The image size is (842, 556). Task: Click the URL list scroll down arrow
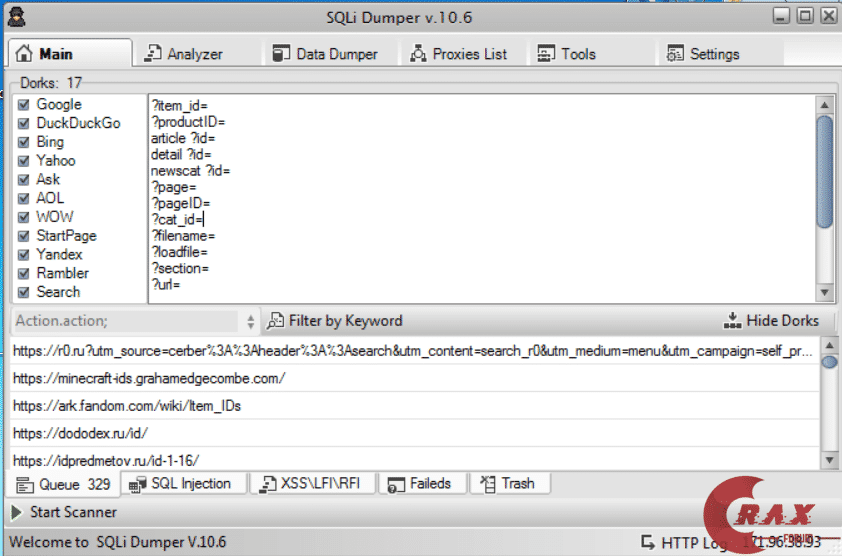[x=829, y=460]
